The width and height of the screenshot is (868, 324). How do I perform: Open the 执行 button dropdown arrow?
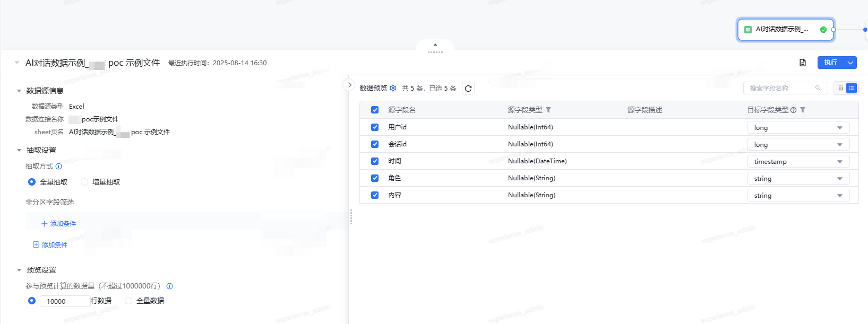850,63
